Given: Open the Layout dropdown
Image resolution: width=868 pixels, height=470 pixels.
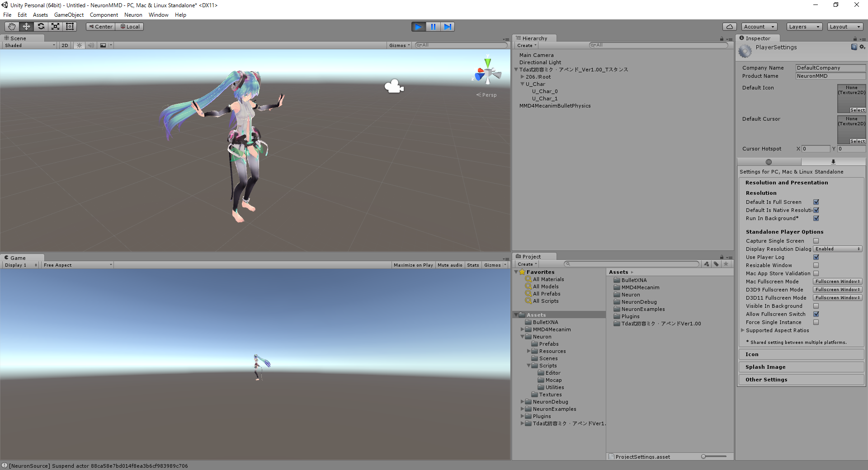Looking at the screenshot, I should tap(845, 26).
